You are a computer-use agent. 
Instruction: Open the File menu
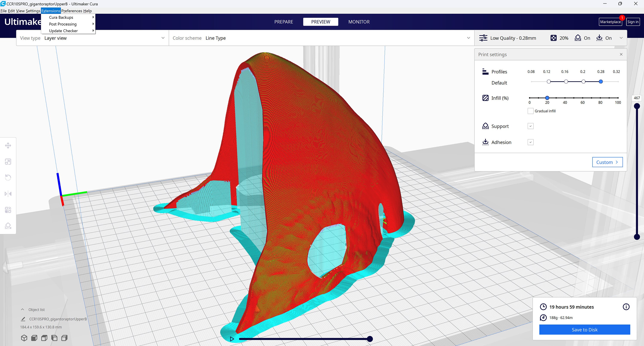click(x=3, y=11)
